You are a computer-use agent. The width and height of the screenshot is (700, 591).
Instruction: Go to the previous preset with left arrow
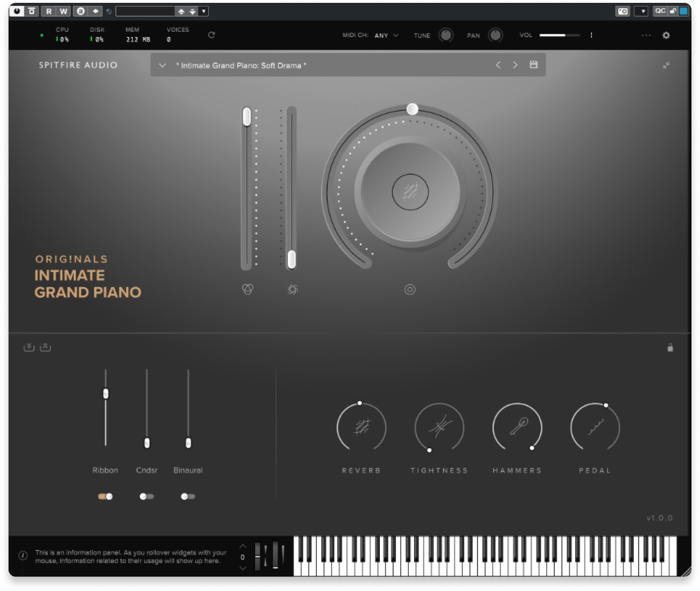[498, 65]
